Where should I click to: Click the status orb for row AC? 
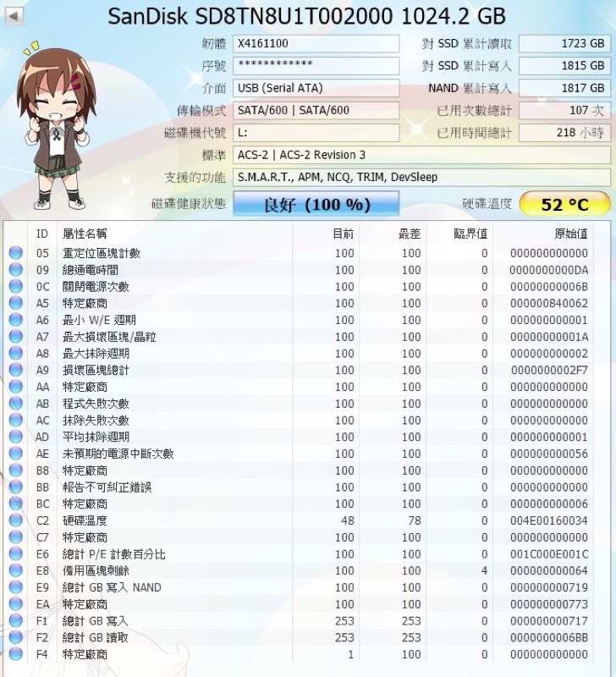pyautogui.click(x=15, y=420)
